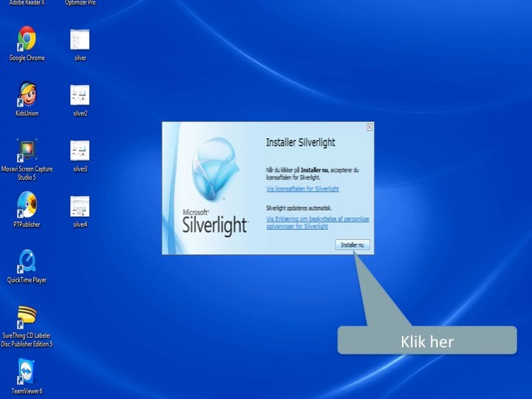Click the Installer nu button
This screenshot has height=399, width=532.
(x=352, y=245)
